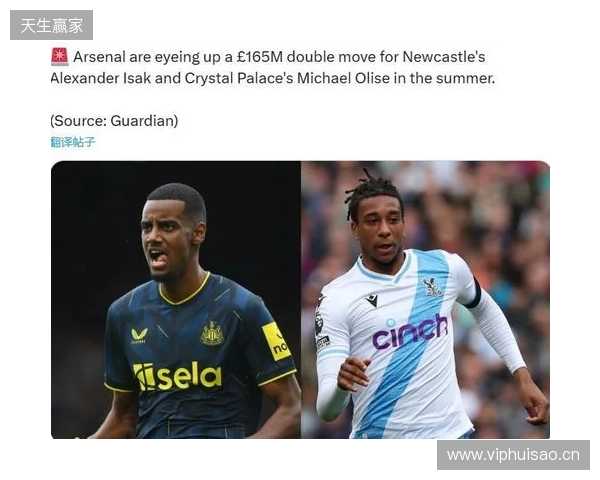Click the sela sponsor logo on shirt
Screen dimensions: 600x480
(x=177, y=376)
